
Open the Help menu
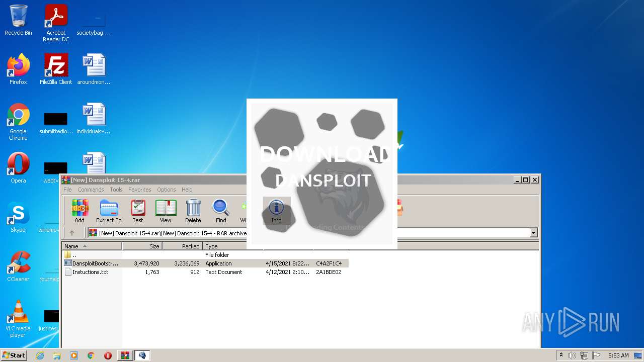pos(187,190)
